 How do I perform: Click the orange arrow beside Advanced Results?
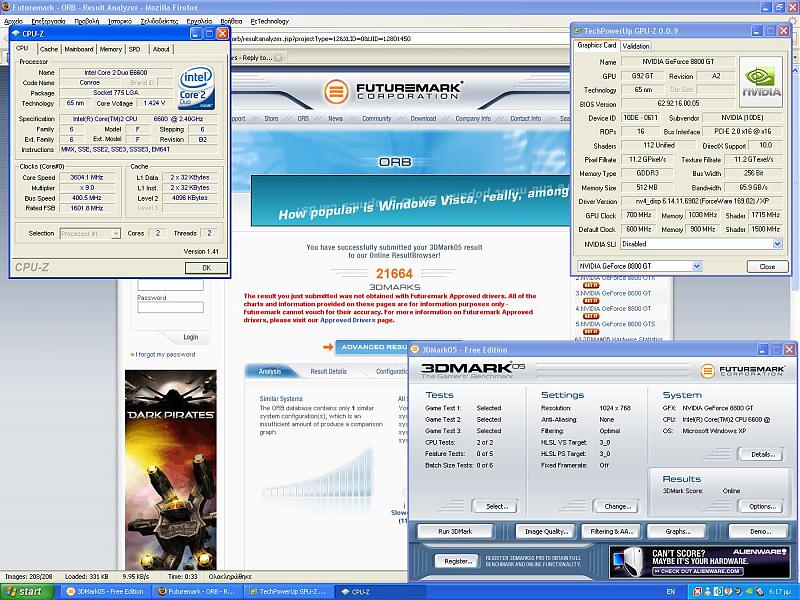pyautogui.click(x=328, y=347)
